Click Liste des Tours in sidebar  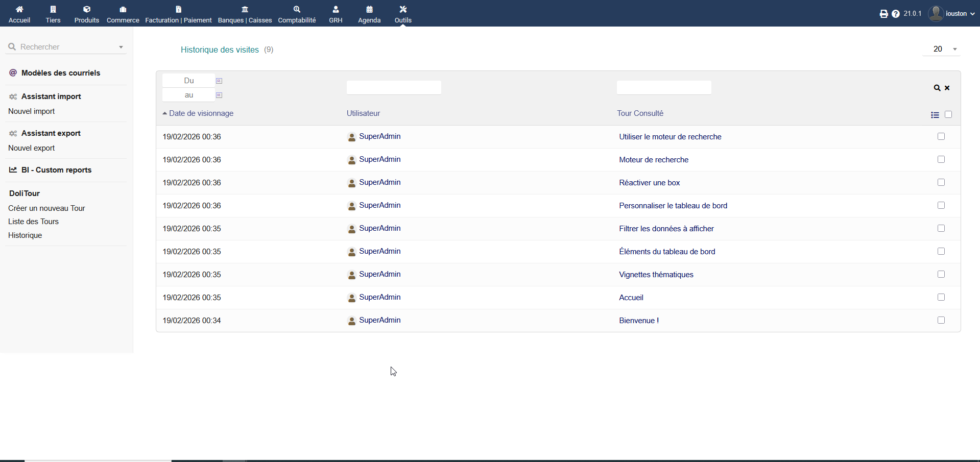33,222
